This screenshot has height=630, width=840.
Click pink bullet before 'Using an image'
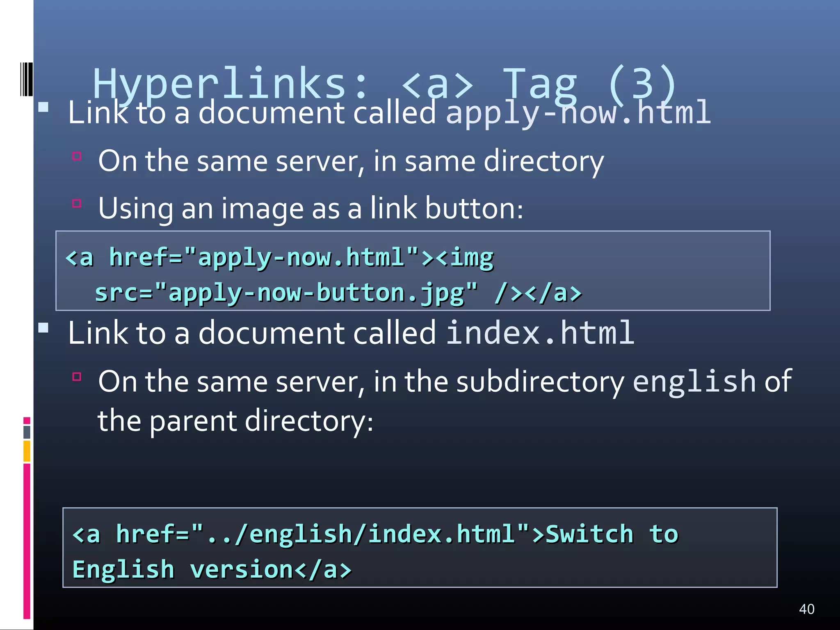pyautogui.click(x=77, y=203)
